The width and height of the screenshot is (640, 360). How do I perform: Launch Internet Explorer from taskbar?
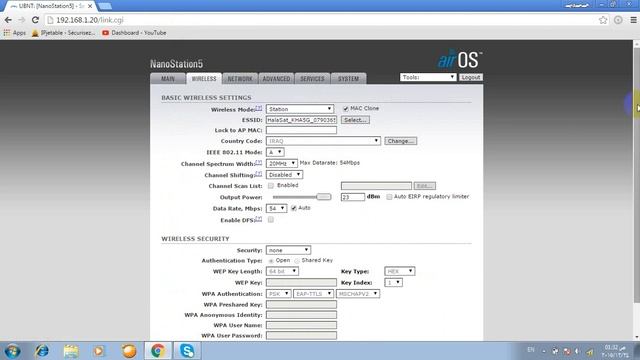point(42,351)
